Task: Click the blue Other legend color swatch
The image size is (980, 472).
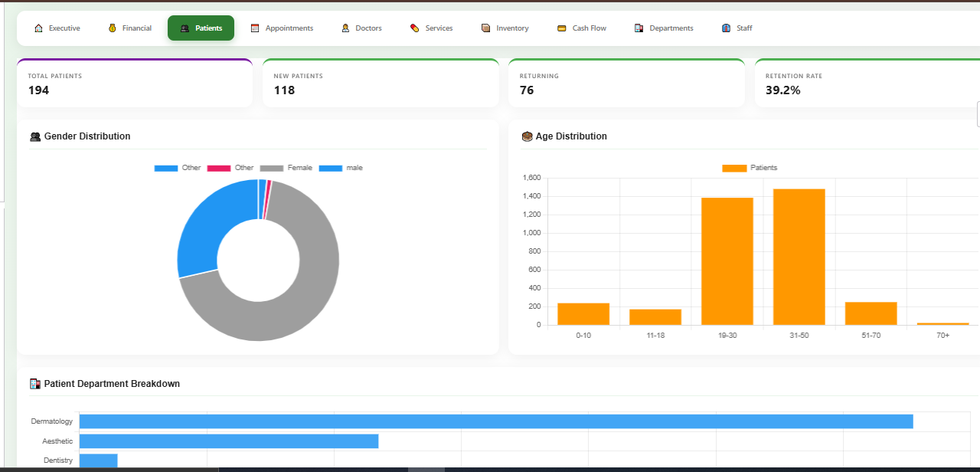Action: 166,168
